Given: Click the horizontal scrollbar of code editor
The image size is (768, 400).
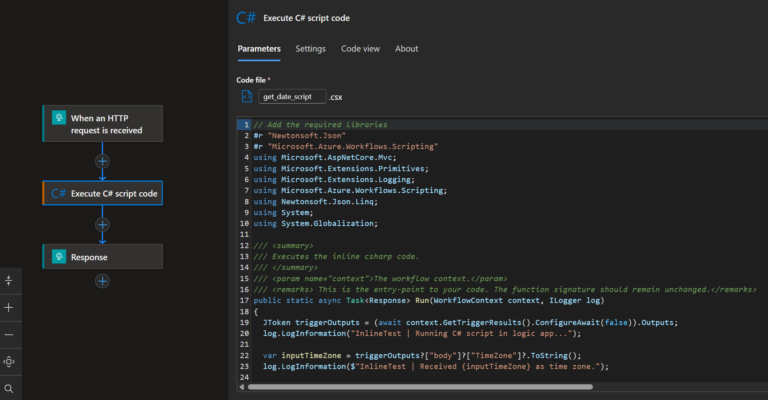Looking at the screenshot, I should click(x=420, y=387).
